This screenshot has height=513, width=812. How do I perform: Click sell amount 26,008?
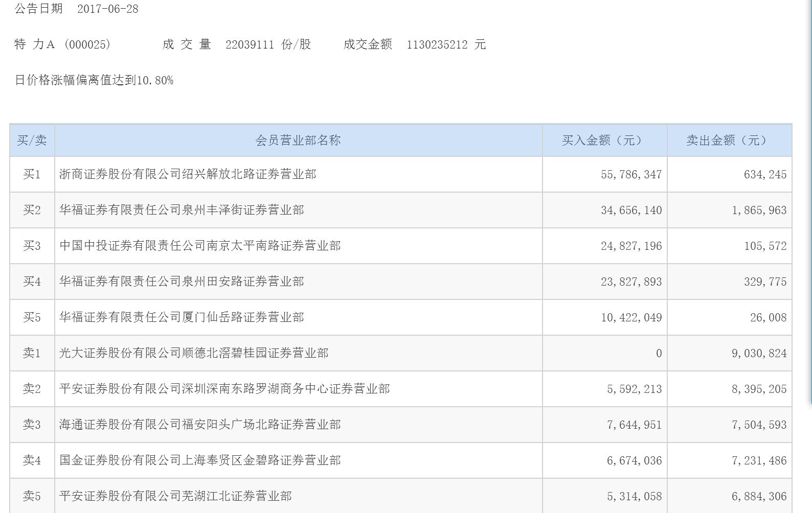pyautogui.click(x=769, y=318)
